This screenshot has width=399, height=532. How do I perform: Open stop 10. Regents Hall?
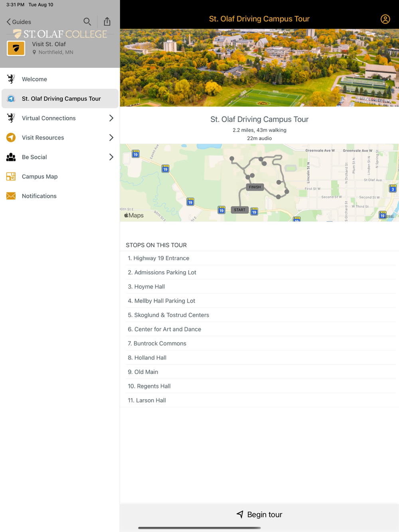coord(259,386)
